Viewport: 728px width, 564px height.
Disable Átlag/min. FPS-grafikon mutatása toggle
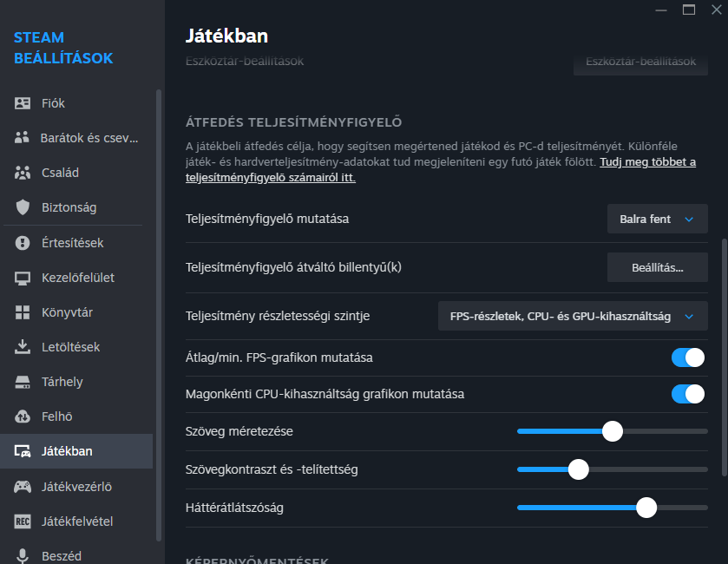[x=687, y=357]
